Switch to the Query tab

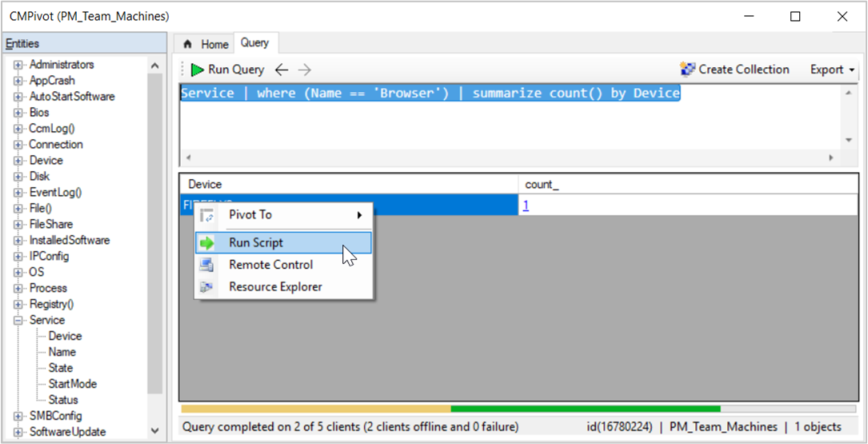tap(254, 42)
